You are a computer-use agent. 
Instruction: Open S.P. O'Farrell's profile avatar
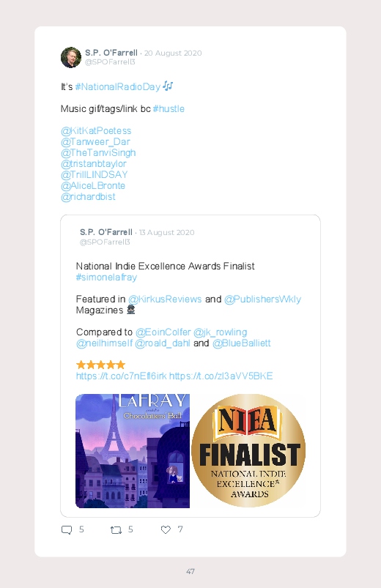coord(71,57)
